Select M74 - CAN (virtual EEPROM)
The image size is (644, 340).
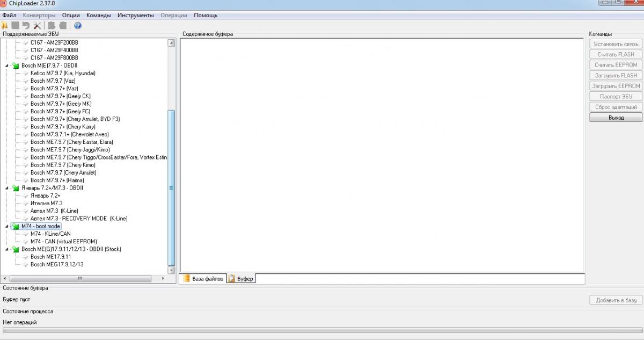63,241
